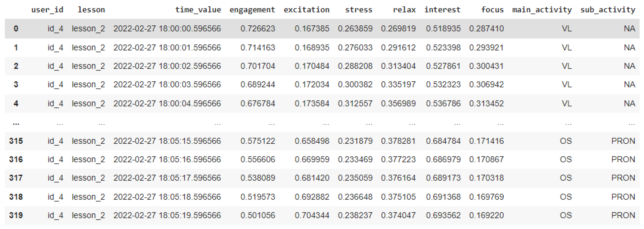Screen dimensions: 644x229
Task: Click the sub_activity column header
Action: [x=607, y=10]
